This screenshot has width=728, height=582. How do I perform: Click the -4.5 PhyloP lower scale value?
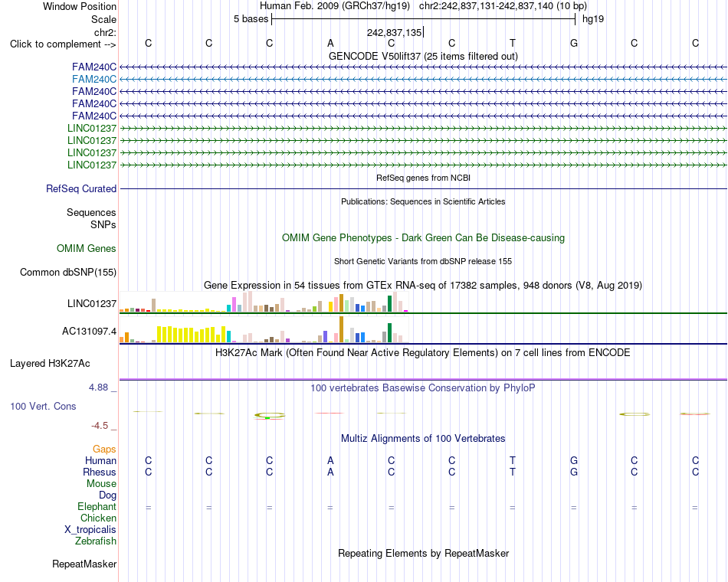click(100, 426)
